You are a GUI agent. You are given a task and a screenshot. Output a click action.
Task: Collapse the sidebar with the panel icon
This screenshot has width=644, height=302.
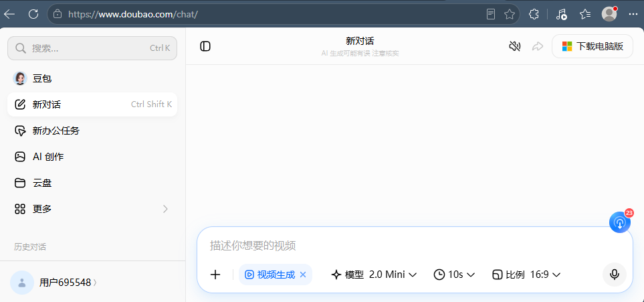pos(205,46)
